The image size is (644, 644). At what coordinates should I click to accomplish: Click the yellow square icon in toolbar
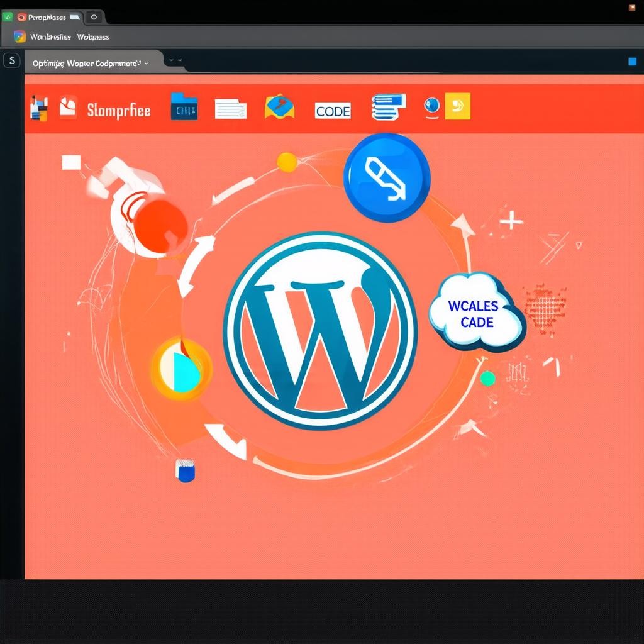(x=457, y=106)
